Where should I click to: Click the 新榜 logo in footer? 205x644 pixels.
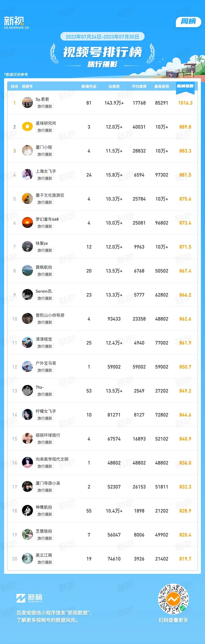(29, 598)
